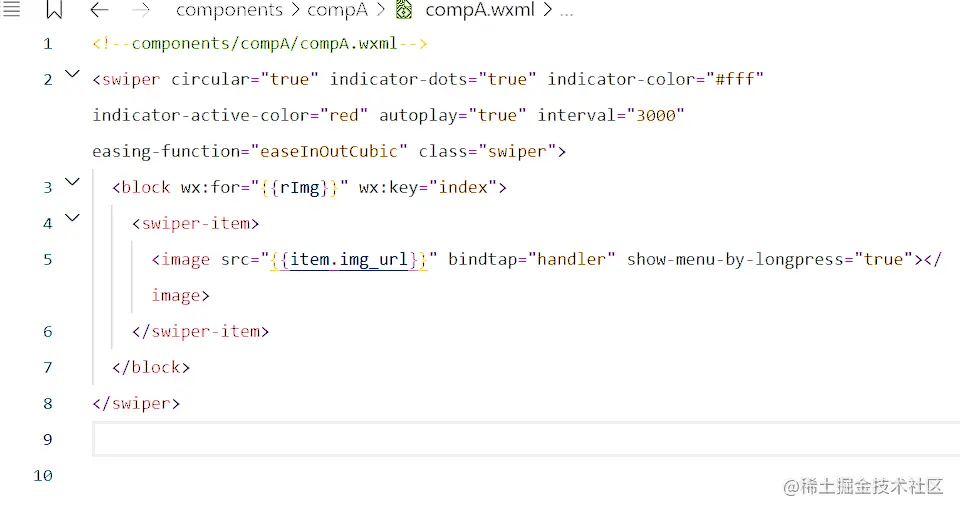Viewport: 960px width, 513px height.
Task: Place cursor on empty line 9
Action: click(526, 439)
